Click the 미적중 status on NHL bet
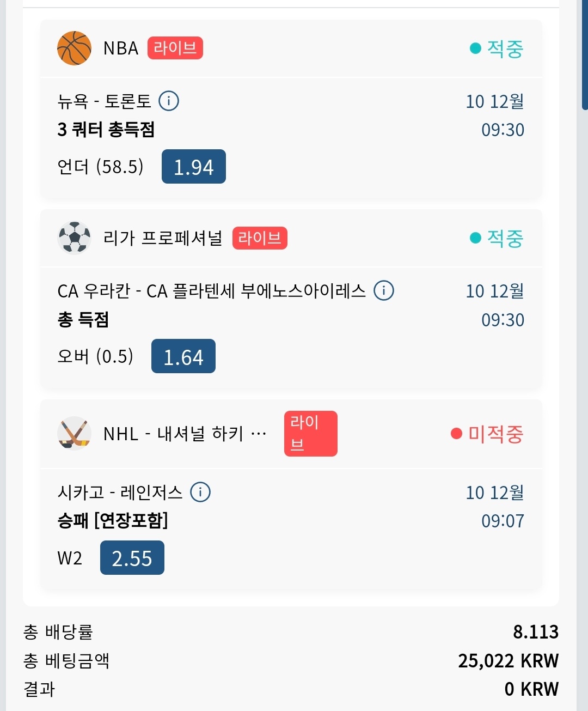The height and width of the screenshot is (711, 588). 487,434
